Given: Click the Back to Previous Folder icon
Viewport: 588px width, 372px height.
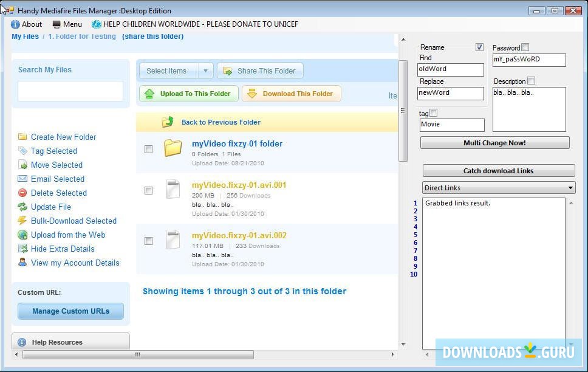Looking at the screenshot, I should (168, 122).
